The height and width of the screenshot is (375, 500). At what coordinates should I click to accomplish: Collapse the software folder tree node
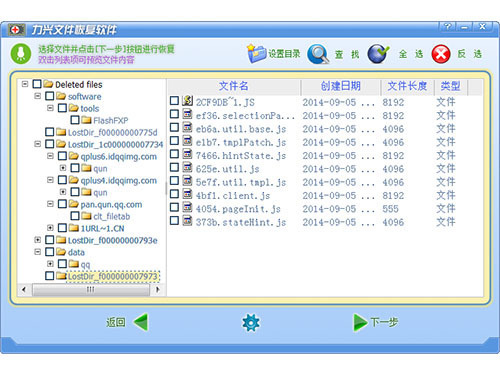[38, 96]
